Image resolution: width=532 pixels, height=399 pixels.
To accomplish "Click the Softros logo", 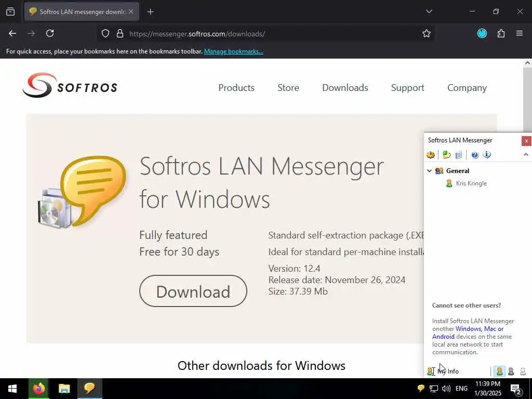I will [x=70, y=86].
